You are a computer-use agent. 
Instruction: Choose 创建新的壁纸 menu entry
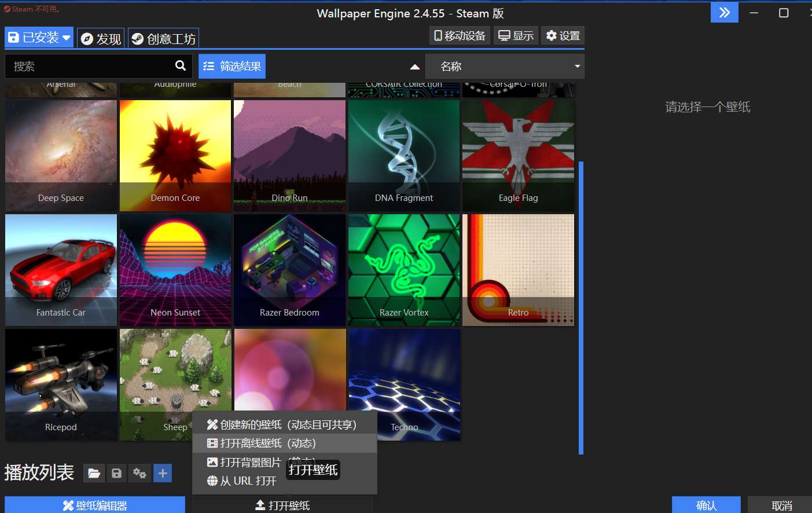284,425
